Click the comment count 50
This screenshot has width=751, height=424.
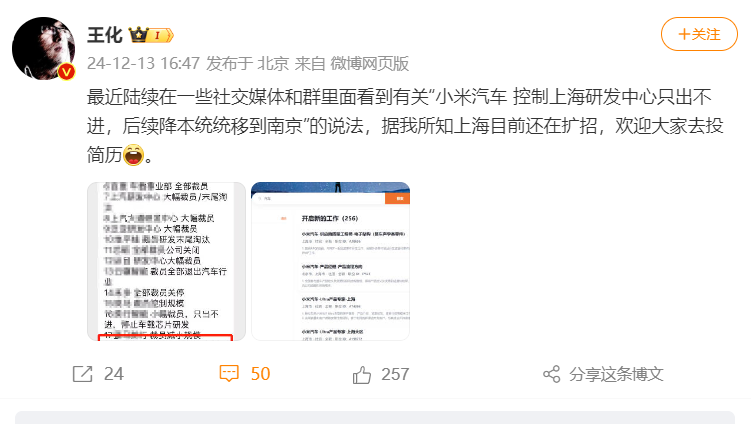click(x=261, y=374)
